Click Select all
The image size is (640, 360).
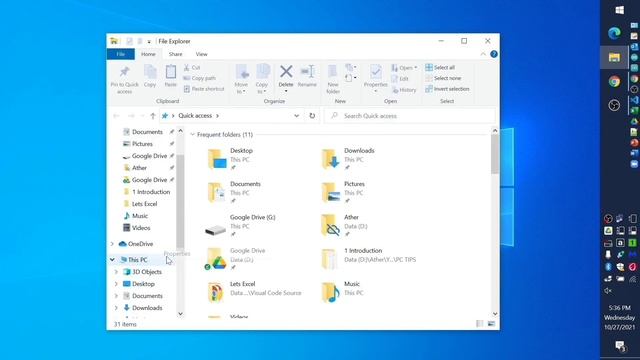click(440, 67)
